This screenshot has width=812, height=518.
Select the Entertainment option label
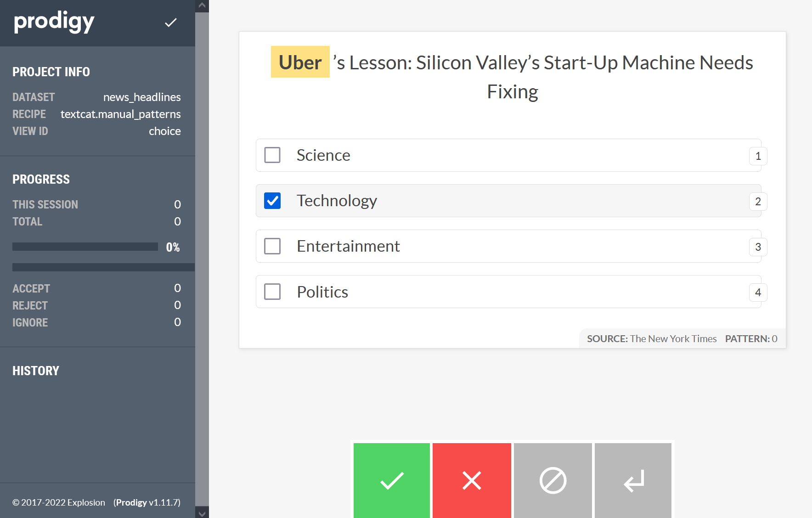point(348,246)
